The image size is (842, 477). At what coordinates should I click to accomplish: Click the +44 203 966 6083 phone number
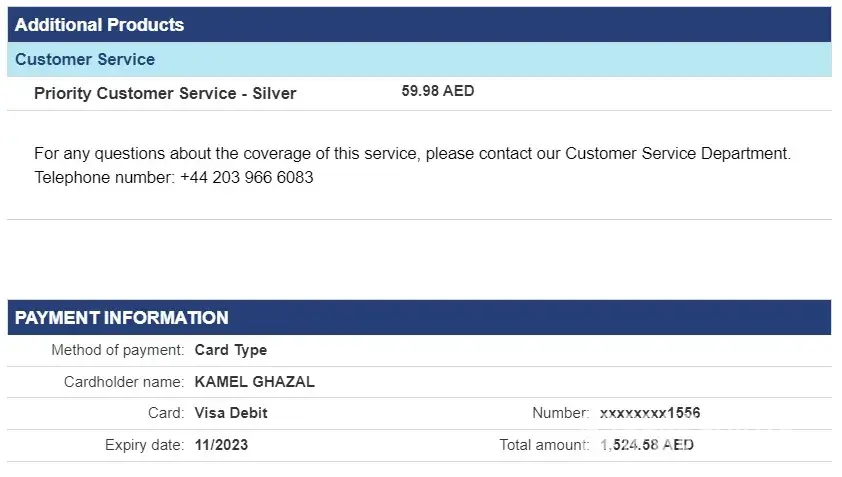click(x=247, y=177)
